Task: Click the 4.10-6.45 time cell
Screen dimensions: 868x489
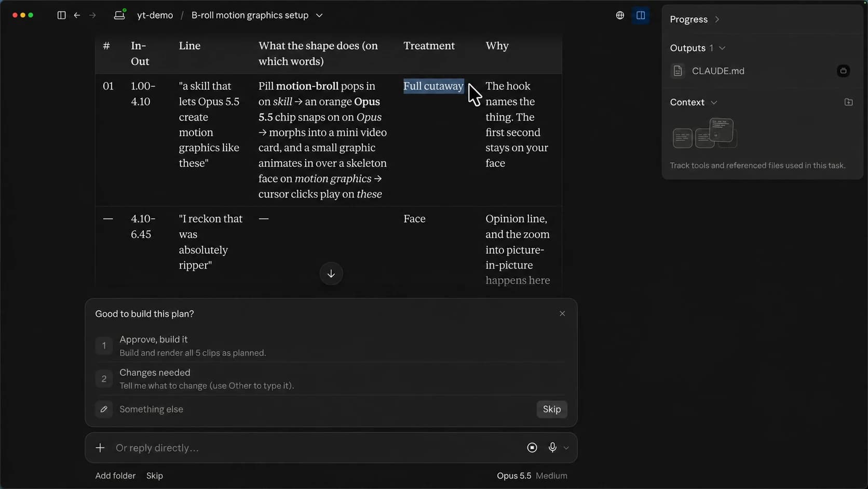Action: pos(143,227)
